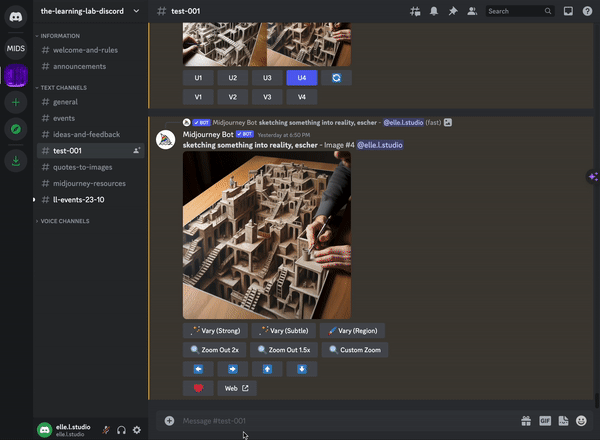Click the Add a Server plus icon
Viewport: 600px width, 440px height.
[x=16, y=102]
